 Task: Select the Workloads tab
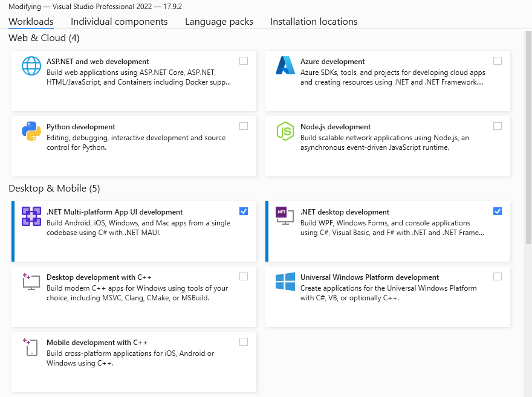pyautogui.click(x=31, y=22)
